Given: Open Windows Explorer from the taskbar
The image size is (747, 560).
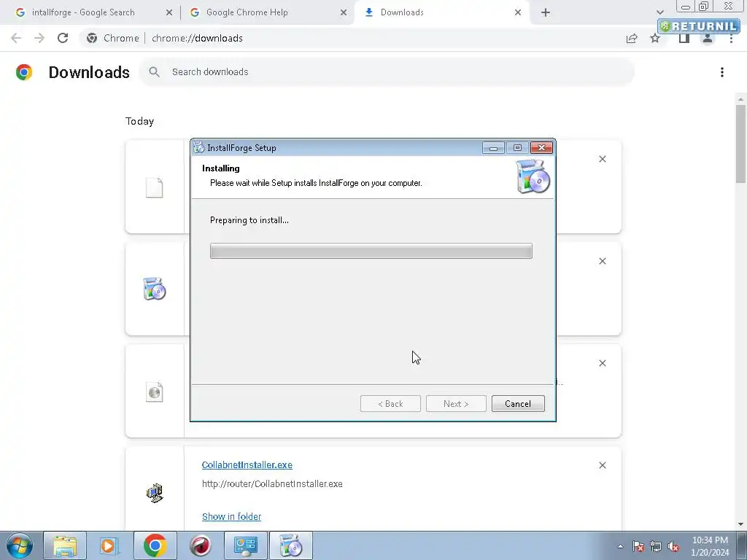Looking at the screenshot, I should click(65, 545).
